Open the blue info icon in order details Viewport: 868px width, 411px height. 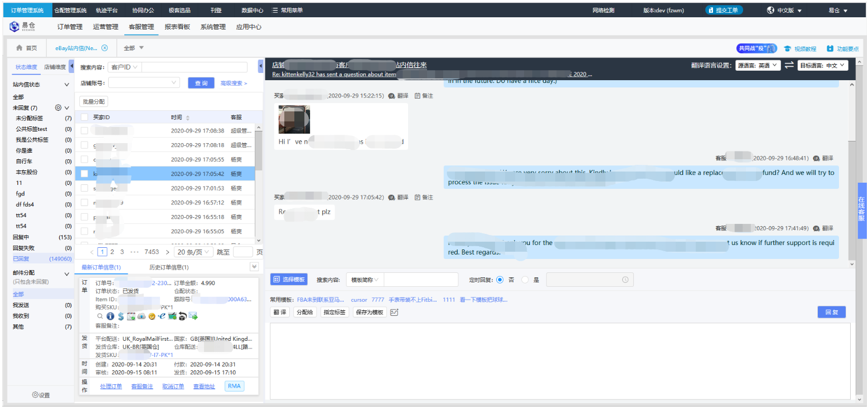(x=110, y=316)
